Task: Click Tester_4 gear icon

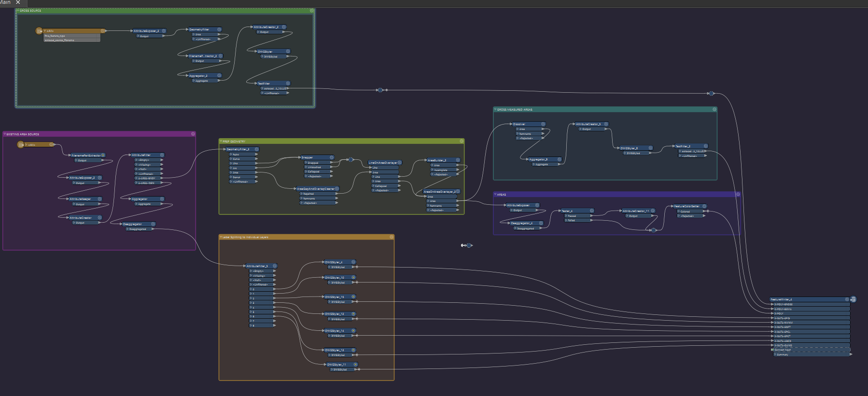Action: (592, 211)
